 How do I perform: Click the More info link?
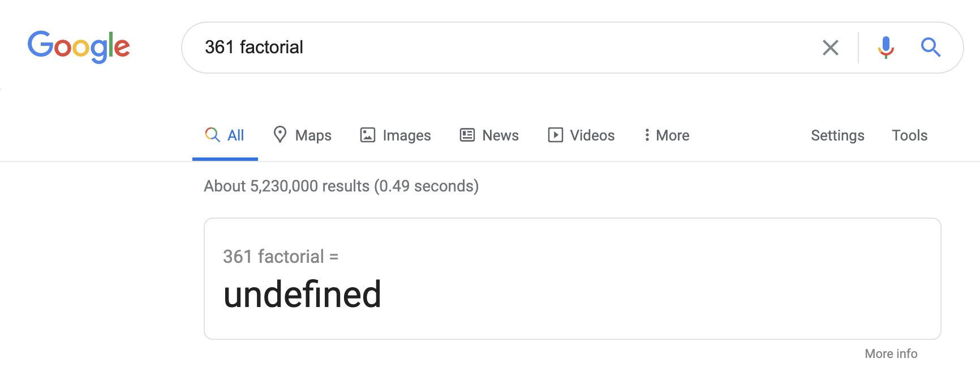(891, 353)
